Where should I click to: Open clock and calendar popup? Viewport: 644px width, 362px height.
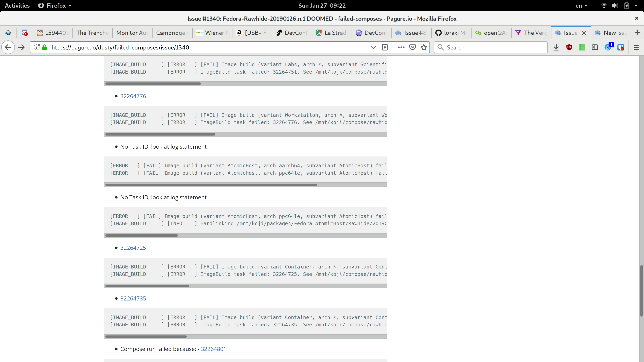coord(322,5)
